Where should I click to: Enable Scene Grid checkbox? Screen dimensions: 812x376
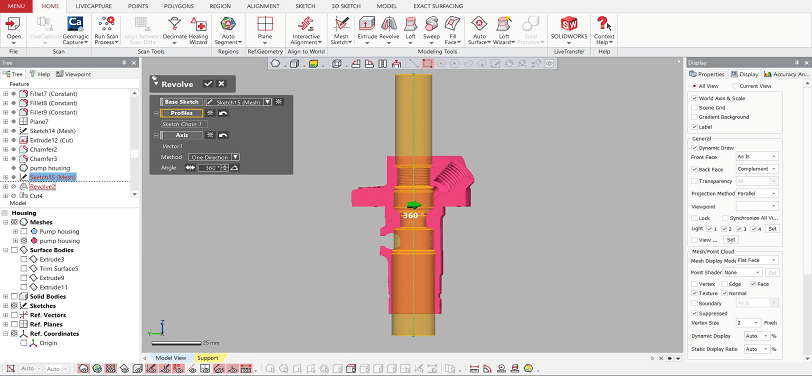(694, 108)
